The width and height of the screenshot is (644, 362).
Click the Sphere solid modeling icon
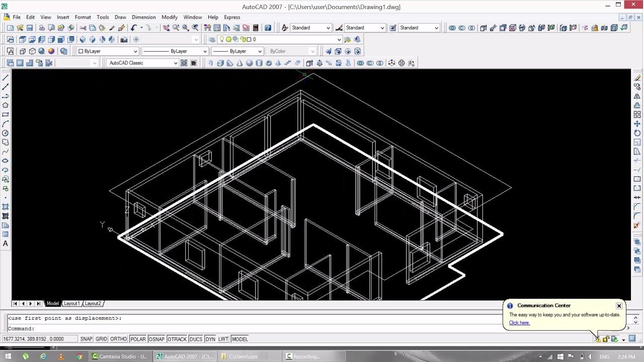coord(249,63)
